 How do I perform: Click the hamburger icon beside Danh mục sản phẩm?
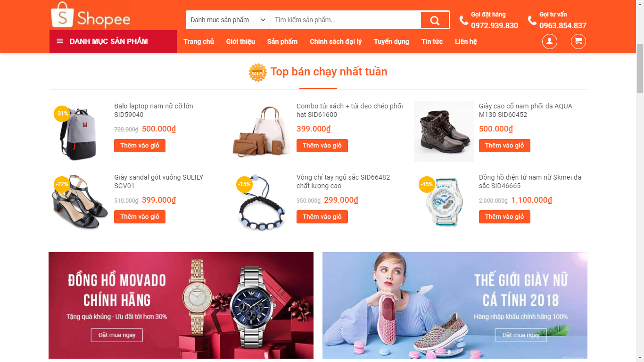coord(60,41)
